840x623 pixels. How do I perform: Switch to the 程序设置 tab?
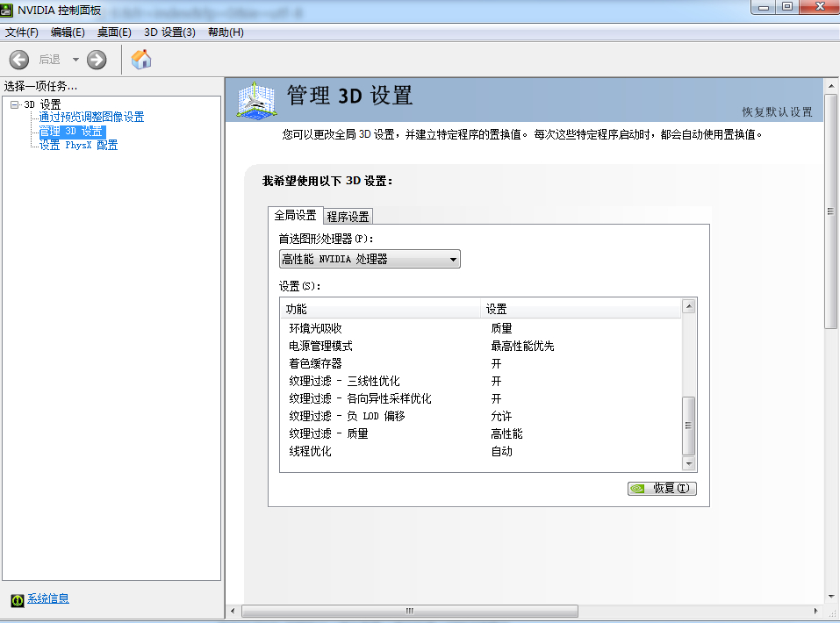[x=348, y=217]
